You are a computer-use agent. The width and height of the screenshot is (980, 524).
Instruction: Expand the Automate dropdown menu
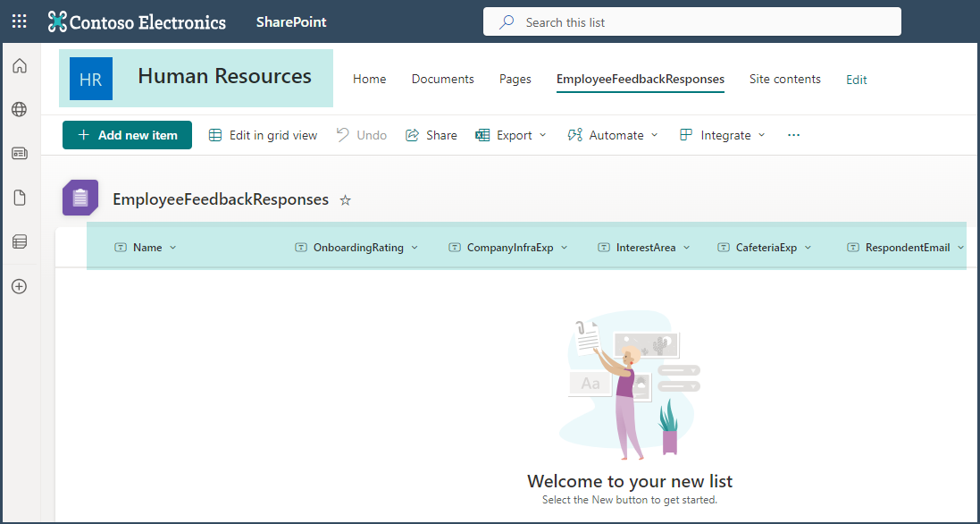click(613, 135)
